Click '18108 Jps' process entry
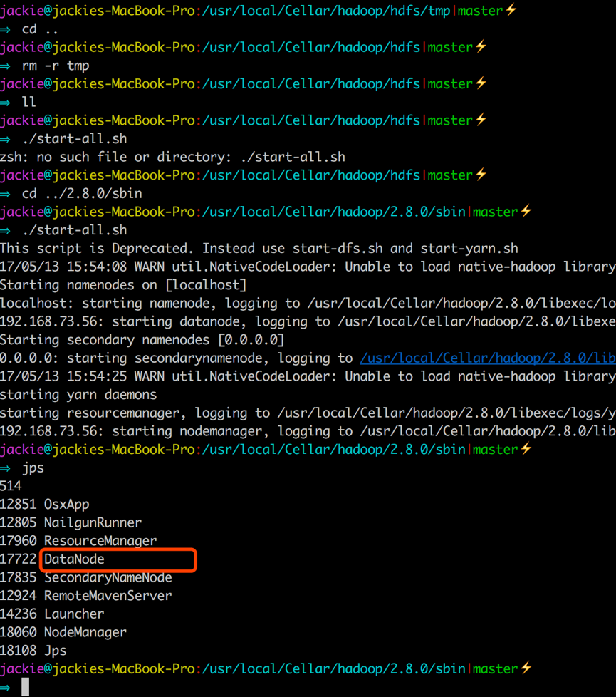 coord(33,651)
